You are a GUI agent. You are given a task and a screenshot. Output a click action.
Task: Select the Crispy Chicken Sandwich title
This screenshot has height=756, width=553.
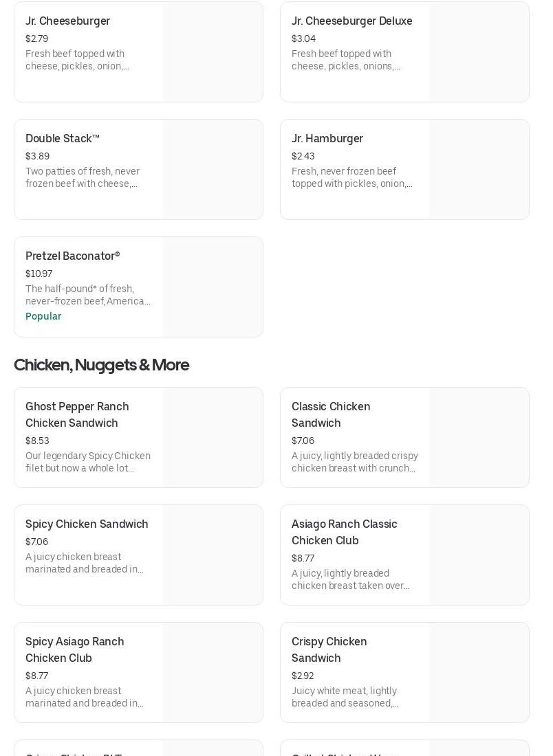(x=329, y=649)
